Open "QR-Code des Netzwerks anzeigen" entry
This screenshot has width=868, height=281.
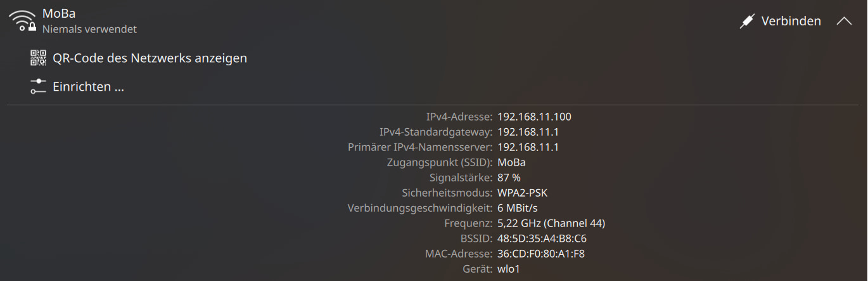[150, 58]
